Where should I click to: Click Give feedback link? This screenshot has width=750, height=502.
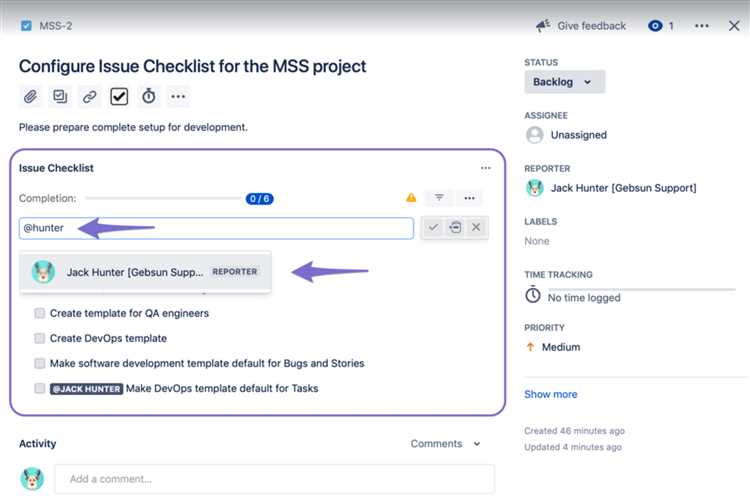tap(592, 26)
